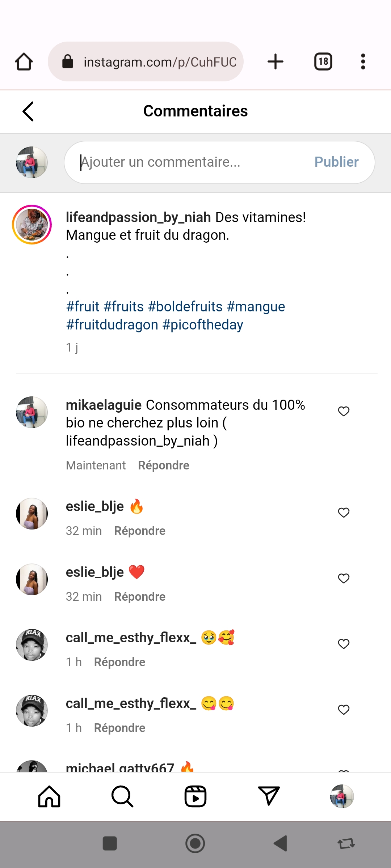Open the browser three-dot menu

click(363, 61)
